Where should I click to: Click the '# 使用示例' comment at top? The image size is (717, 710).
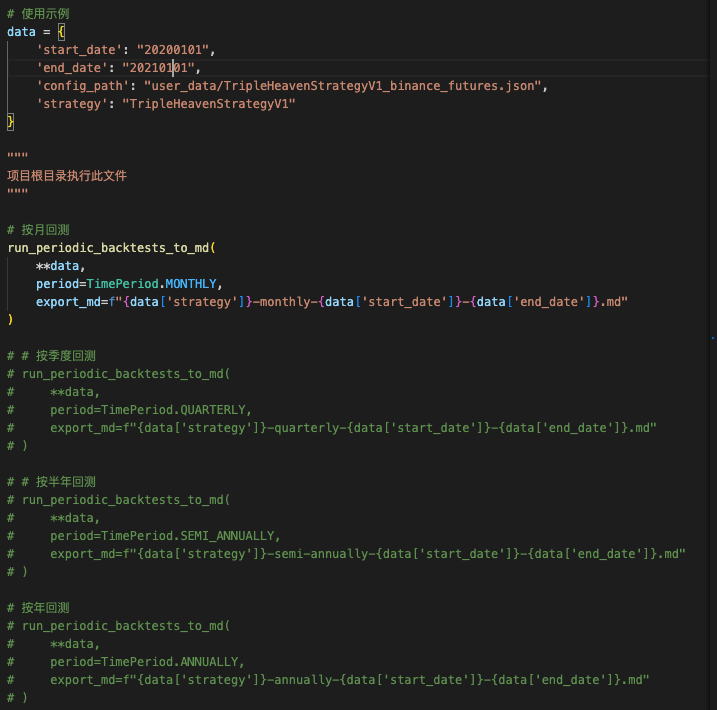point(38,14)
